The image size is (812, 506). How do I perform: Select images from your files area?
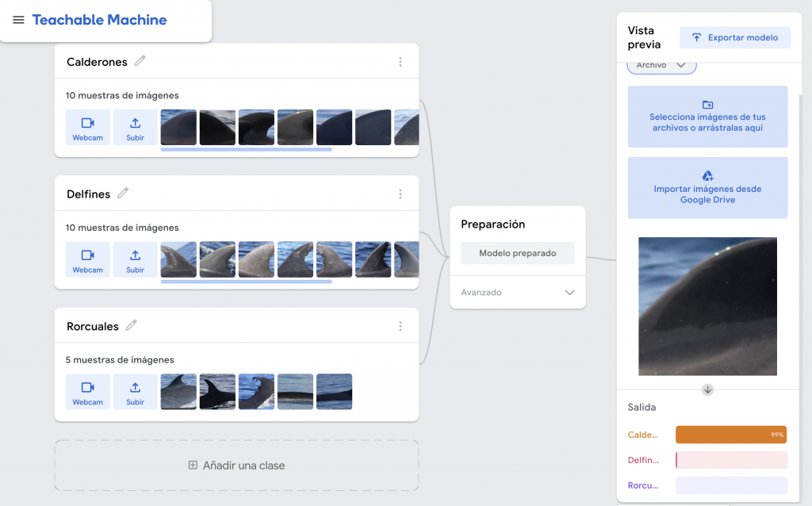click(x=708, y=117)
